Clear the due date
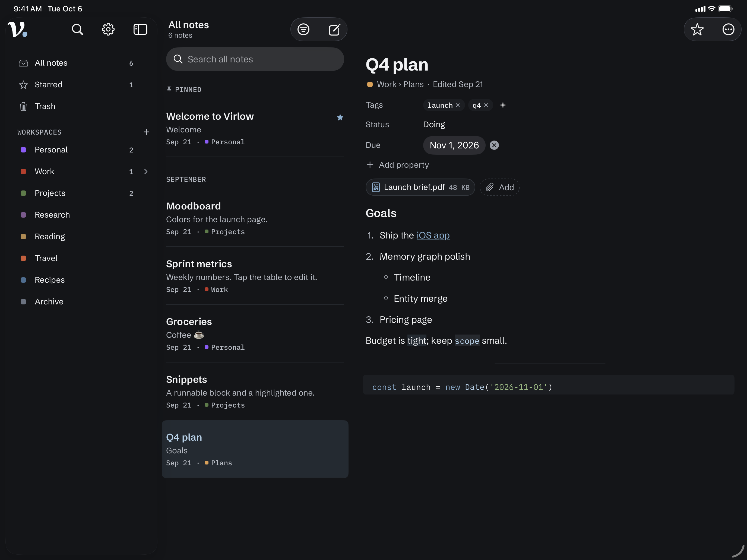 click(x=494, y=145)
